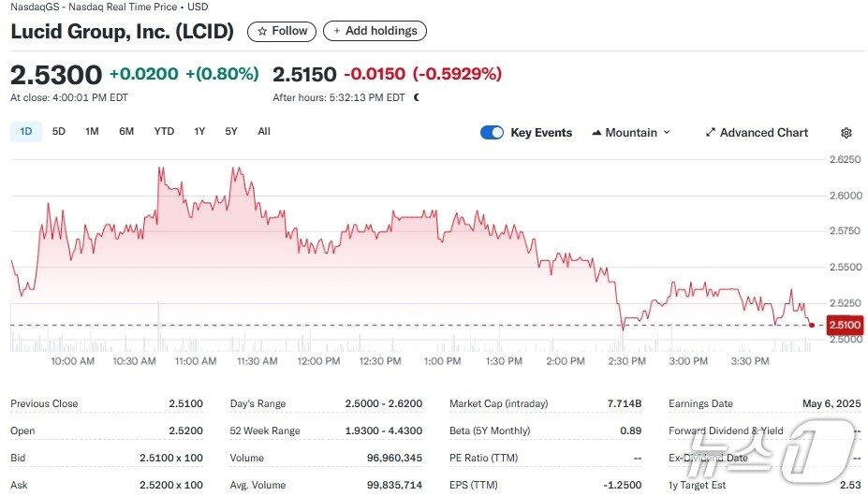This screenshot has width=868, height=496.
Task: Click the plus icon in Add holdings
Action: (x=337, y=32)
